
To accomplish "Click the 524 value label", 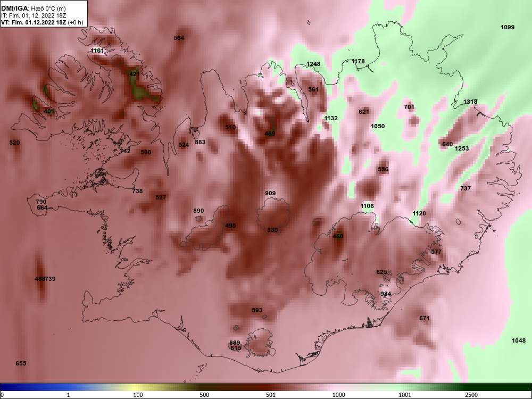I will (184, 145).
